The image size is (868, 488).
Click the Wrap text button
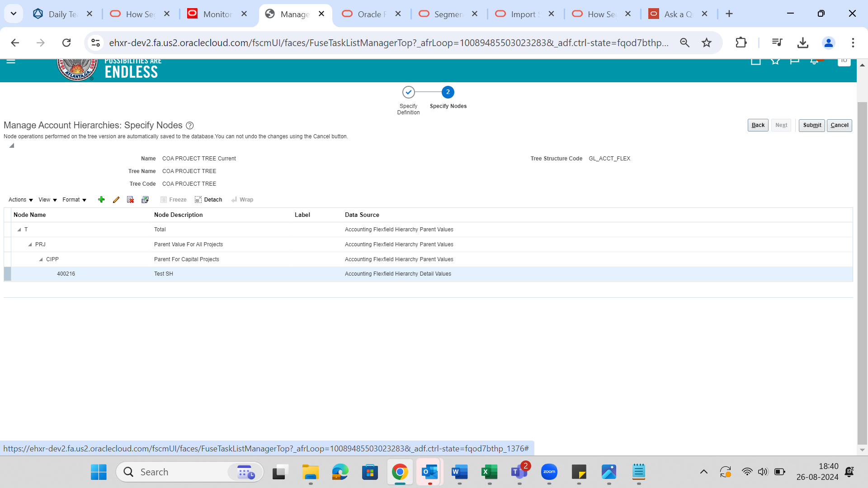242,200
